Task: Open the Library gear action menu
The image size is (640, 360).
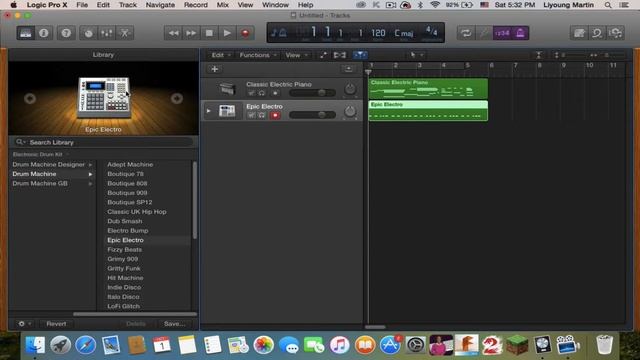Action: coord(24,324)
